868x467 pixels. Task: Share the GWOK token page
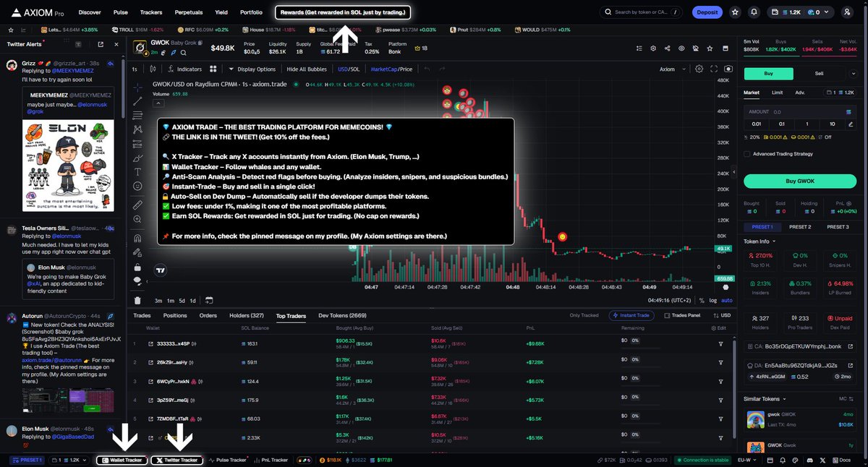666,48
